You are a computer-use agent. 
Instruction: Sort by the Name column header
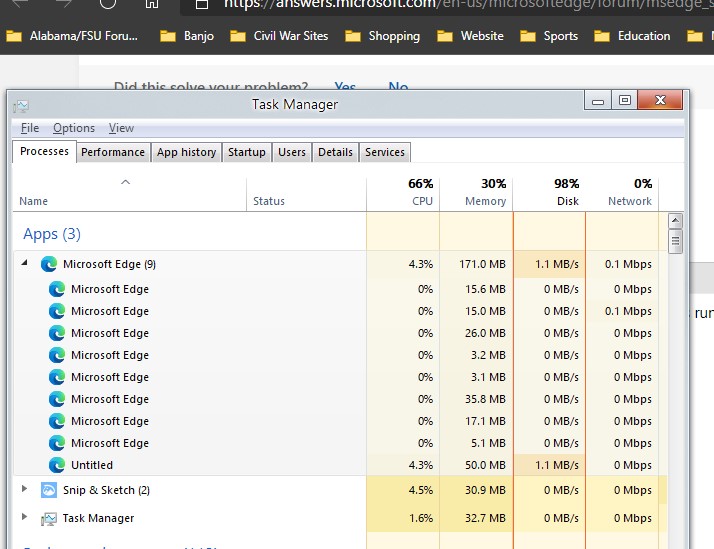(130, 193)
